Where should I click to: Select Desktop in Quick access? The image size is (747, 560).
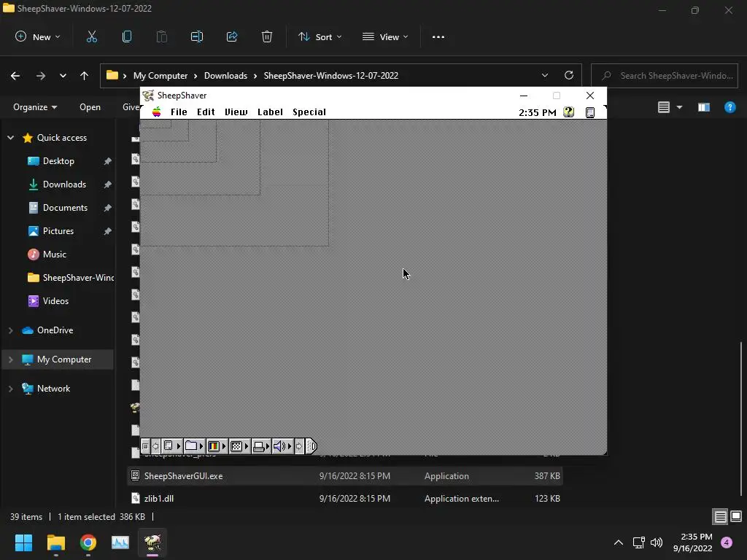58,161
